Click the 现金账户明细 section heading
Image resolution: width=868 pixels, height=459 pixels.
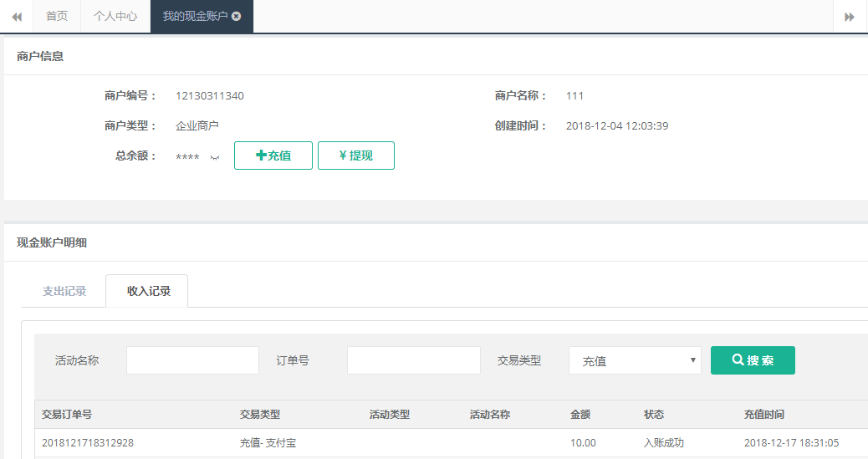pyautogui.click(x=52, y=242)
